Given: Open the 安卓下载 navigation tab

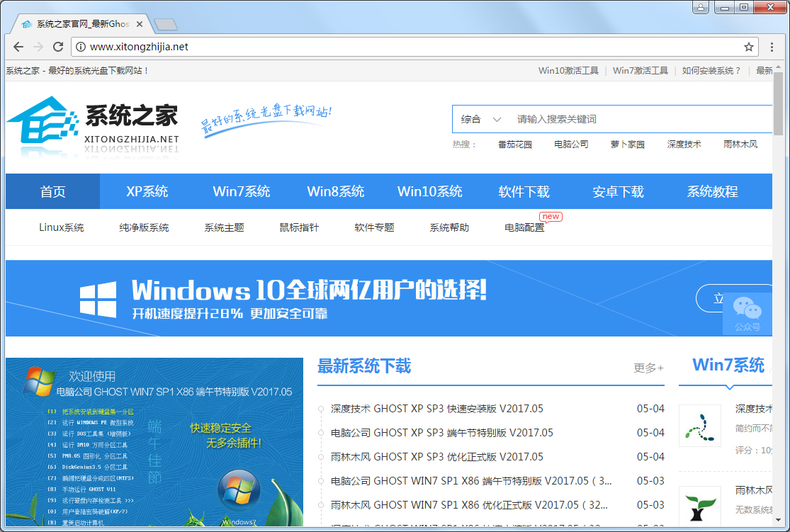Looking at the screenshot, I should click(619, 191).
